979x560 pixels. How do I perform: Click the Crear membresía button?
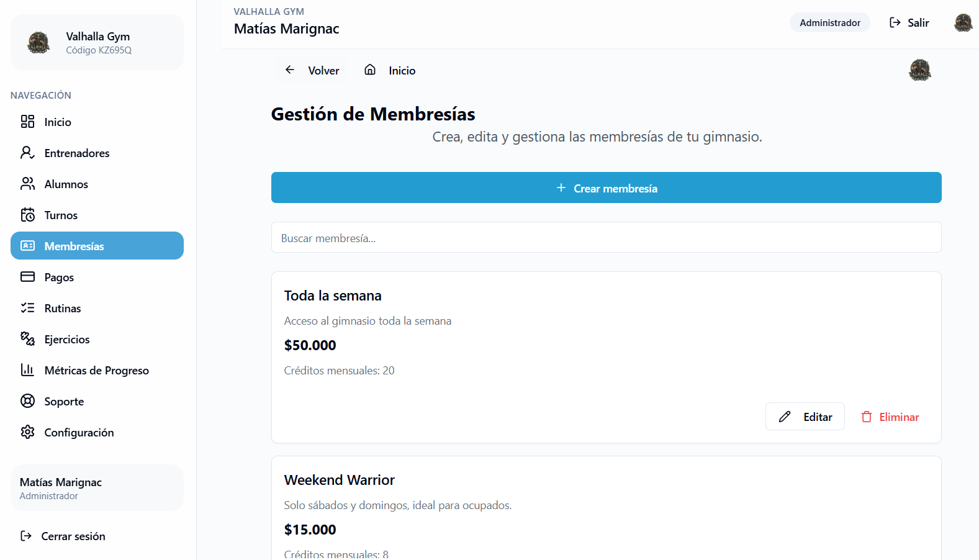coord(606,187)
